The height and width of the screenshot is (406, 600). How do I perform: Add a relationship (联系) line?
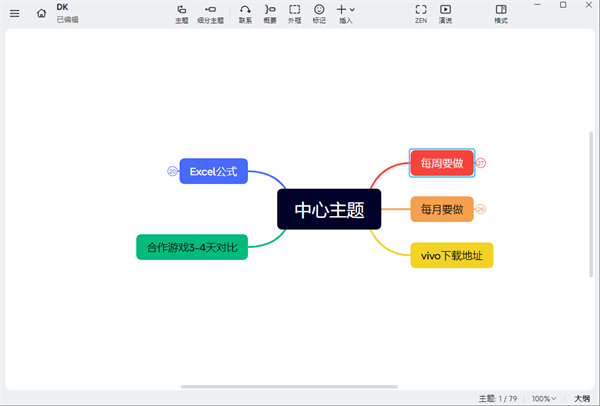[x=245, y=13]
